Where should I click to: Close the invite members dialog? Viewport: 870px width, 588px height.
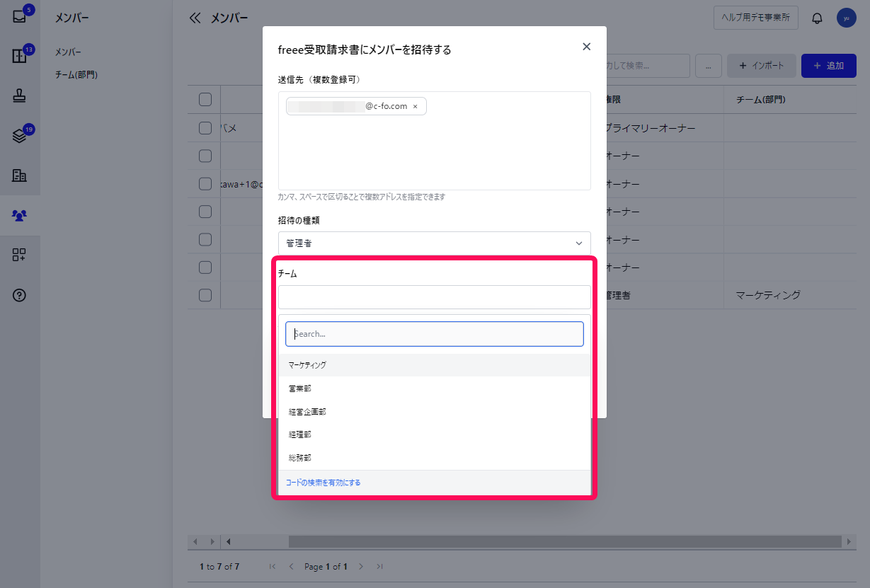[x=586, y=47]
